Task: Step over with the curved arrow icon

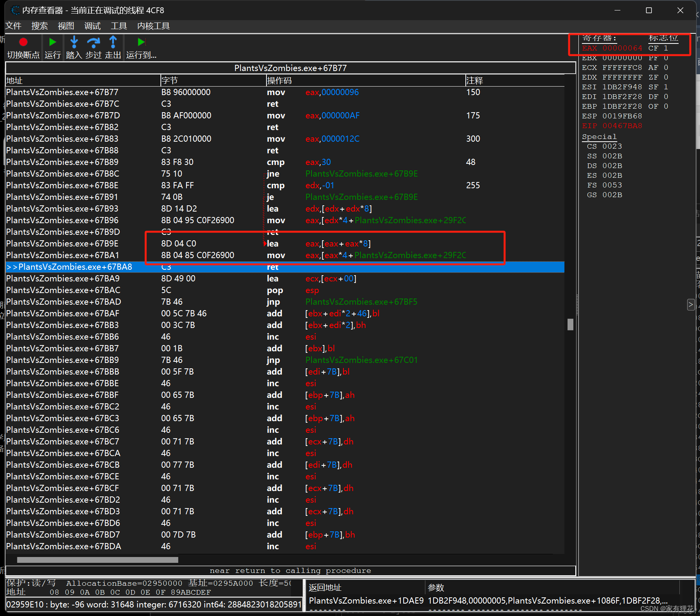Action: pos(93,42)
